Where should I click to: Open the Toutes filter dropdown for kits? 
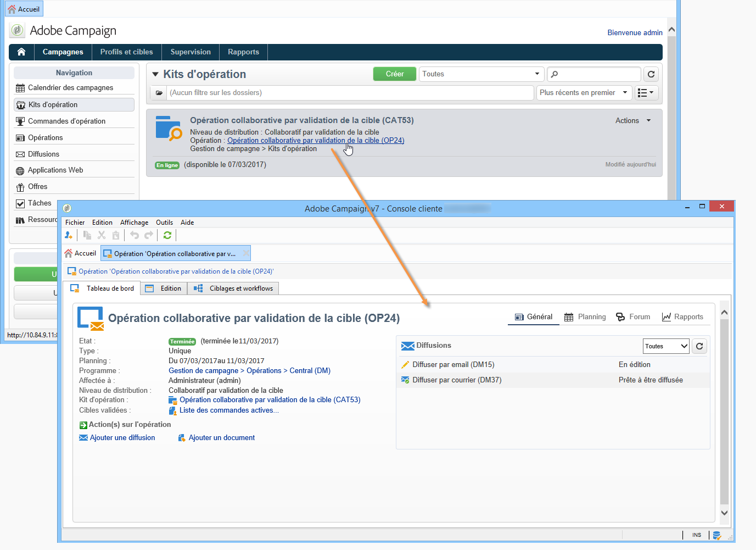[x=481, y=74]
